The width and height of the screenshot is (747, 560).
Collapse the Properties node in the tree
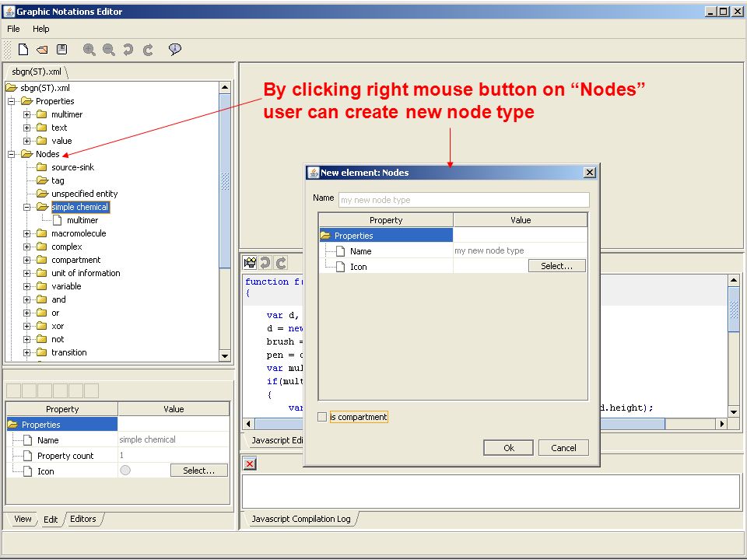[12, 101]
